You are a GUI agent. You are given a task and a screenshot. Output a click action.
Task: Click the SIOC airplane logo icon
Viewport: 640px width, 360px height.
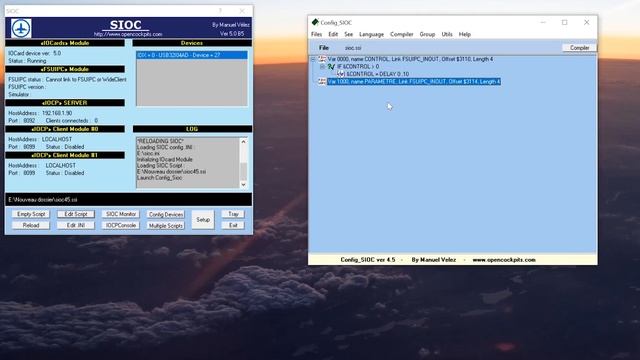[21, 29]
